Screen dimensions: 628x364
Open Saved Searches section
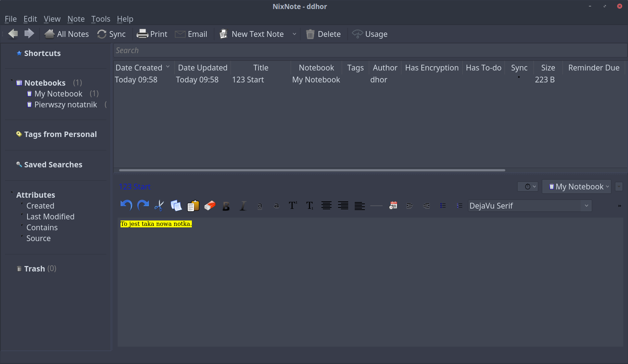[49, 164]
